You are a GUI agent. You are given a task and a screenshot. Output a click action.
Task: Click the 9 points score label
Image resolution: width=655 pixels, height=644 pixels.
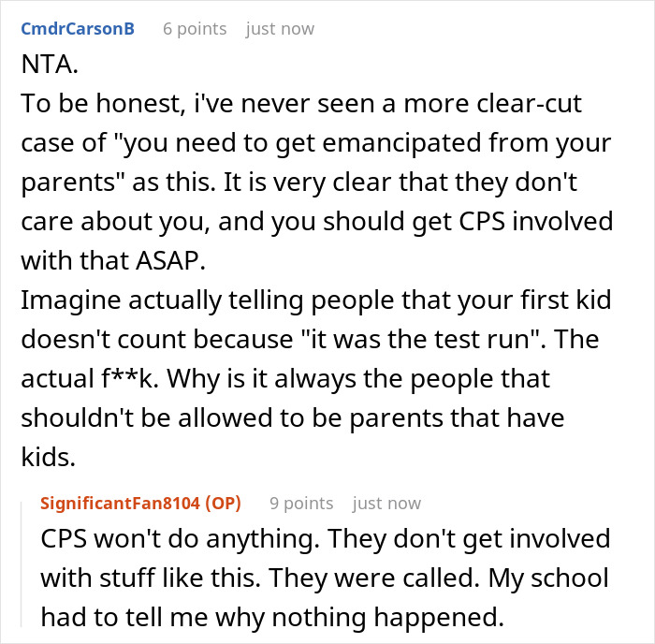[301, 504]
